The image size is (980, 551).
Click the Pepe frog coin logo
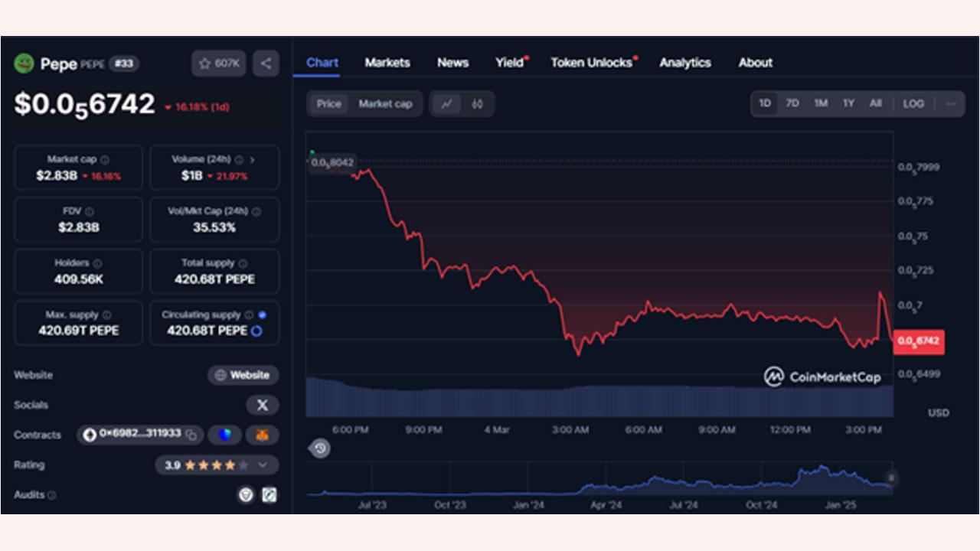(x=24, y=64)
